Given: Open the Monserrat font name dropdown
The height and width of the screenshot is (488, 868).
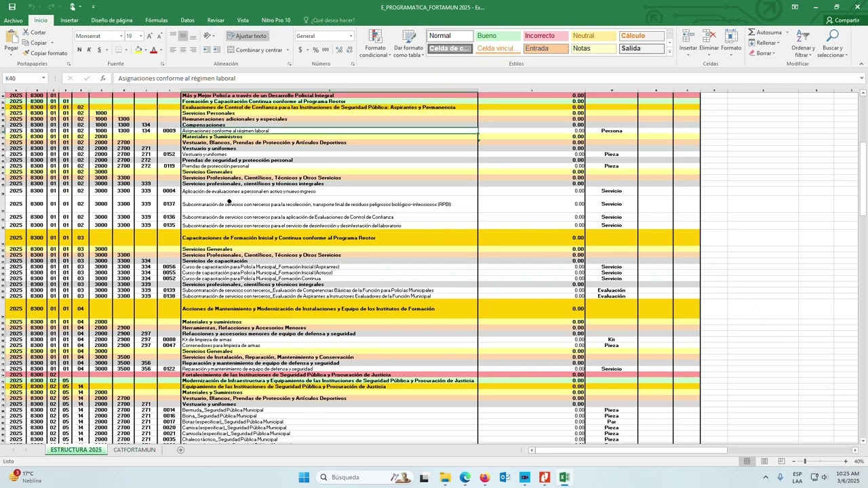Looking at the screenshot, I should point(121,36).
